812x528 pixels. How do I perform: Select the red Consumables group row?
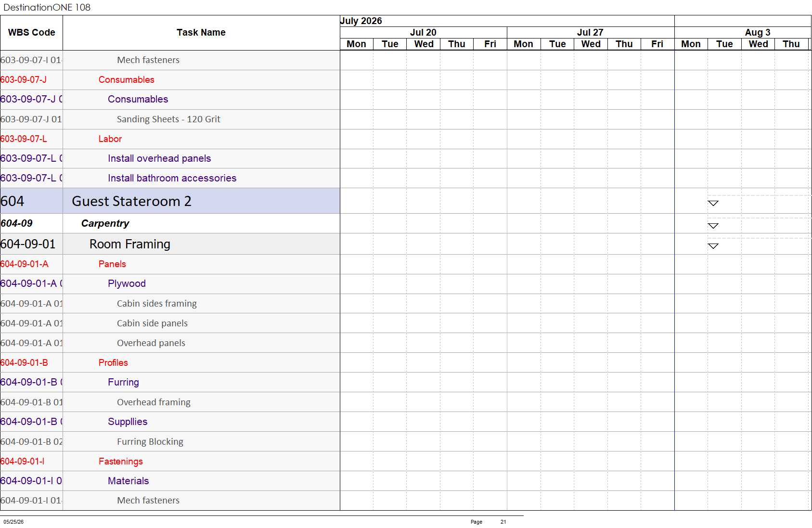201,80
